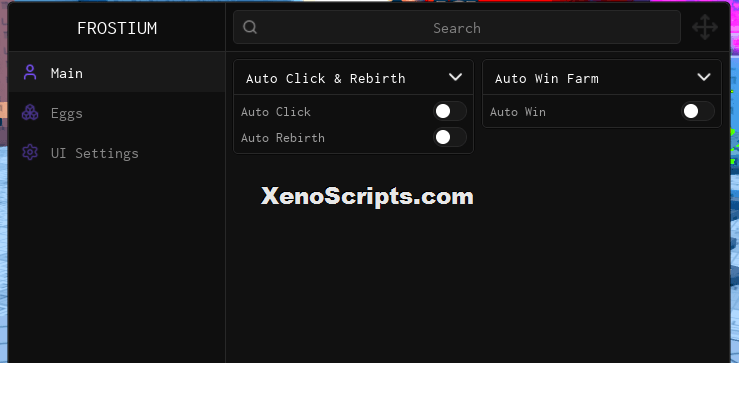This screenshot has width=739, height=393.
Task: Click the move window arrows icon
Action: 705,27
